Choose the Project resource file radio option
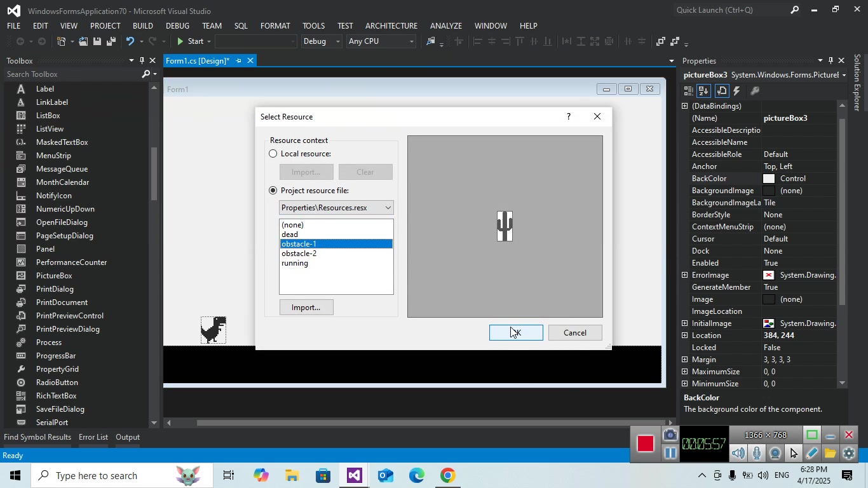This screenshot has width=868, height=488. point(273,191)
